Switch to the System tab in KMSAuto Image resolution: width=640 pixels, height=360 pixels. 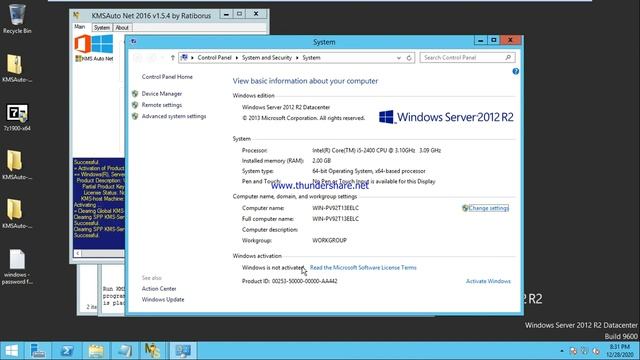102,27
